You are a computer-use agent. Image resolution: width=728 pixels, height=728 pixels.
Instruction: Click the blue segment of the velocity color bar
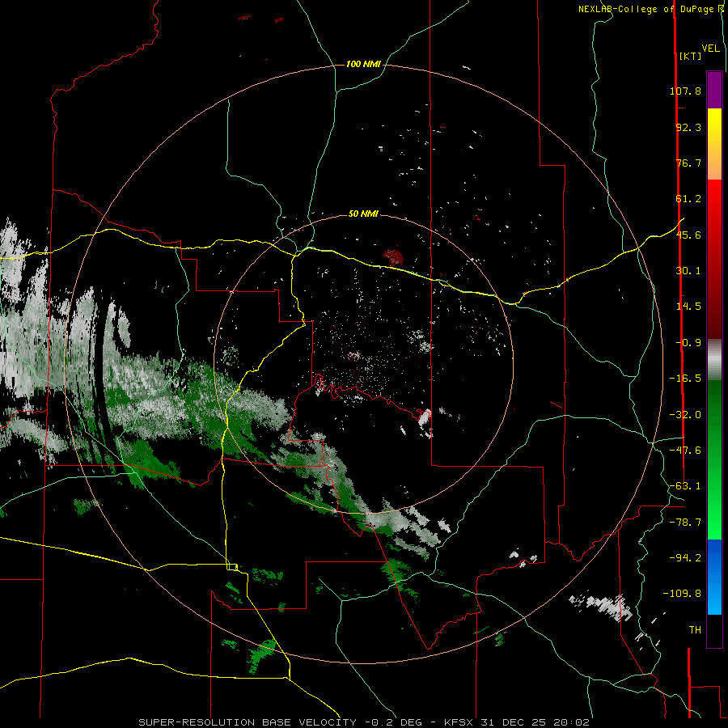714,577
